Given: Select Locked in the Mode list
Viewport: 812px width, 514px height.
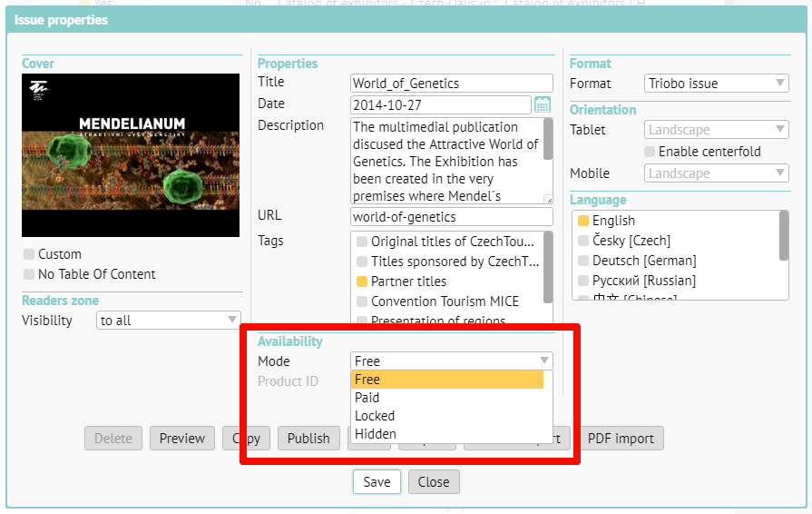Looking at the screenshot, I should tap(375, 416).
